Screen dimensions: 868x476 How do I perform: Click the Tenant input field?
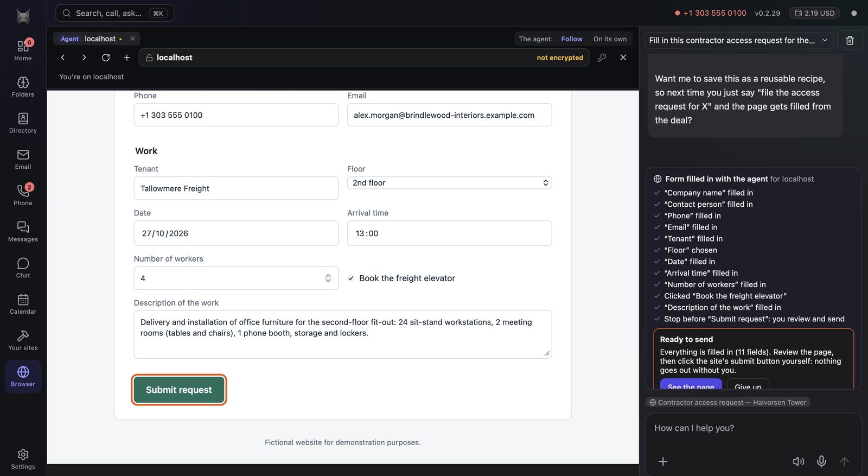click(236, 188)
